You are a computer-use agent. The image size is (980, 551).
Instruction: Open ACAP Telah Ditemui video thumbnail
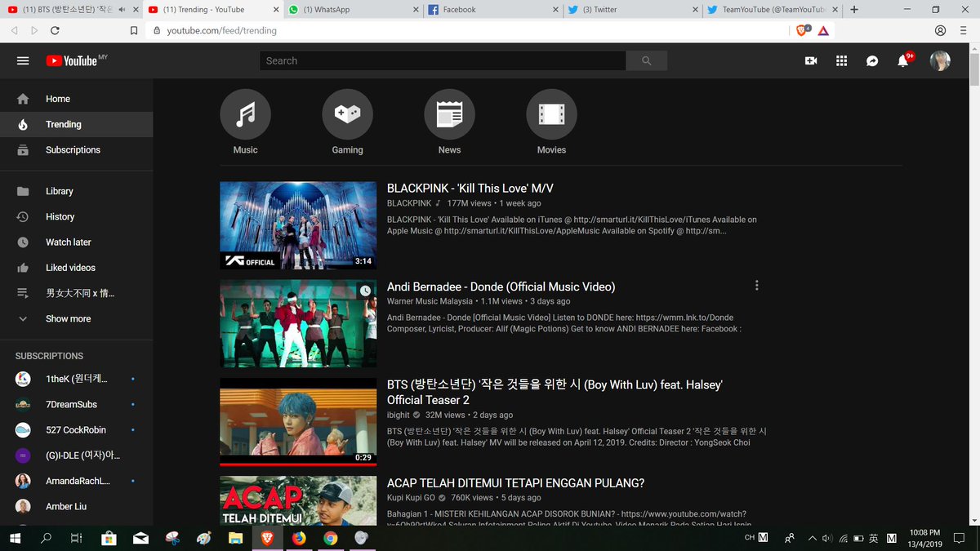coord(298,500)
